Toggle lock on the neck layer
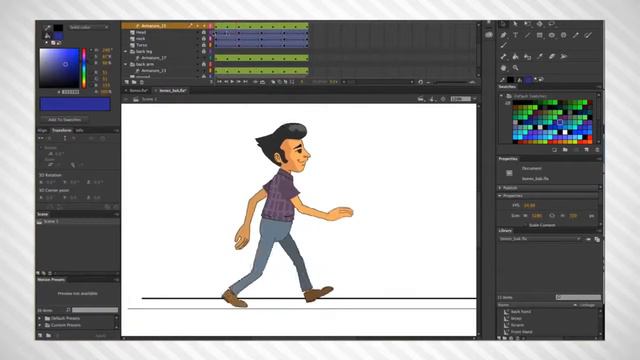Viewport: 640px width, 360px height. [204, 39]
